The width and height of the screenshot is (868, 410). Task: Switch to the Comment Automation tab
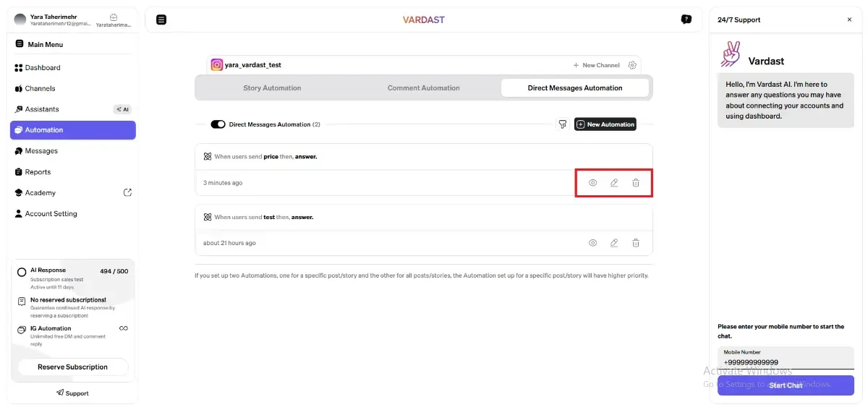click(423, 88)
